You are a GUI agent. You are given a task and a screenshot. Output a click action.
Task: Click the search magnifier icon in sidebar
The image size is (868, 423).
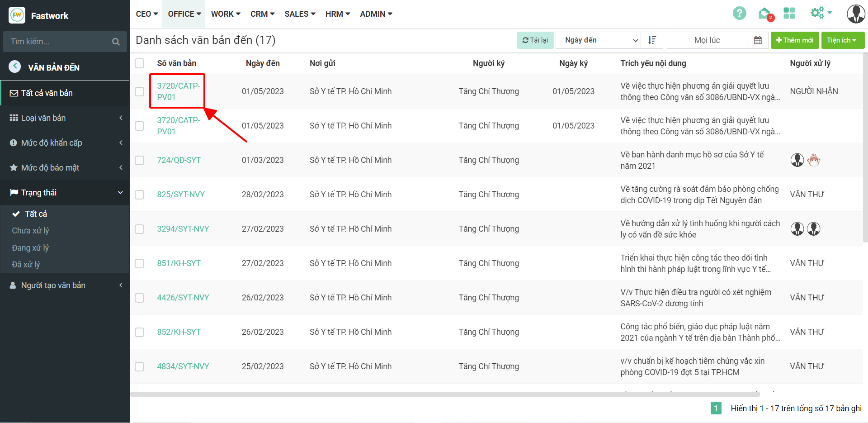click(x=116, y=42)
